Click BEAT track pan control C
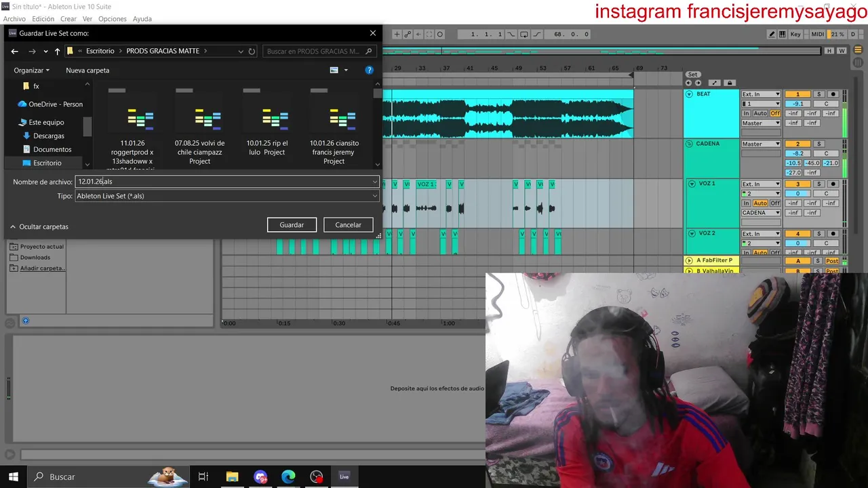The width and height of the screenshot is (868, 488). click(826, 104)
